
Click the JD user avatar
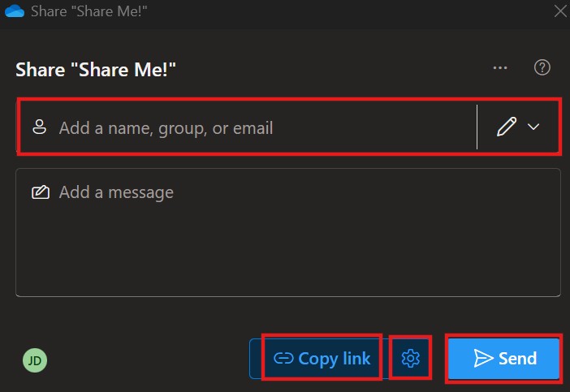35,360
